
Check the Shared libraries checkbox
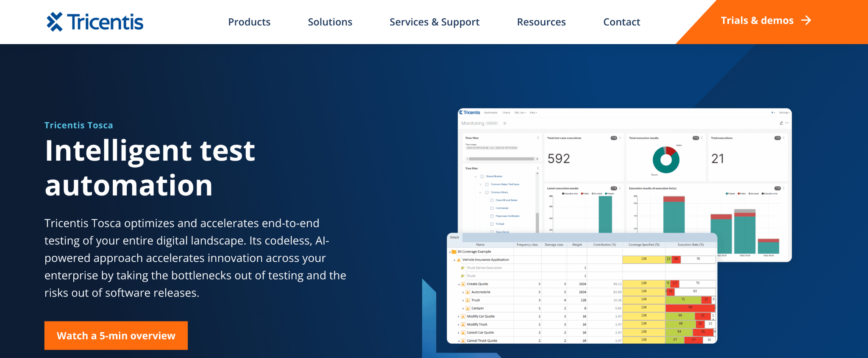click(x=482, y=176)
